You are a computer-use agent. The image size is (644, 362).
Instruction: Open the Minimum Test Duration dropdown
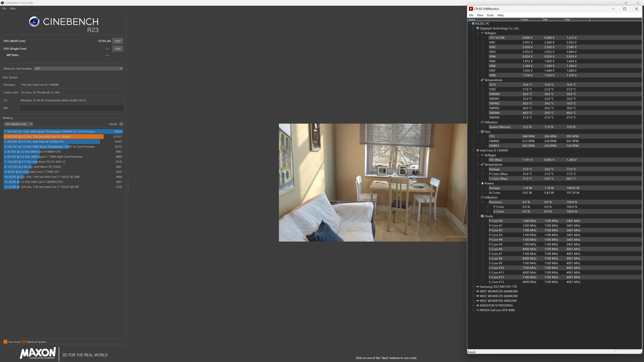tap(78, 68)
